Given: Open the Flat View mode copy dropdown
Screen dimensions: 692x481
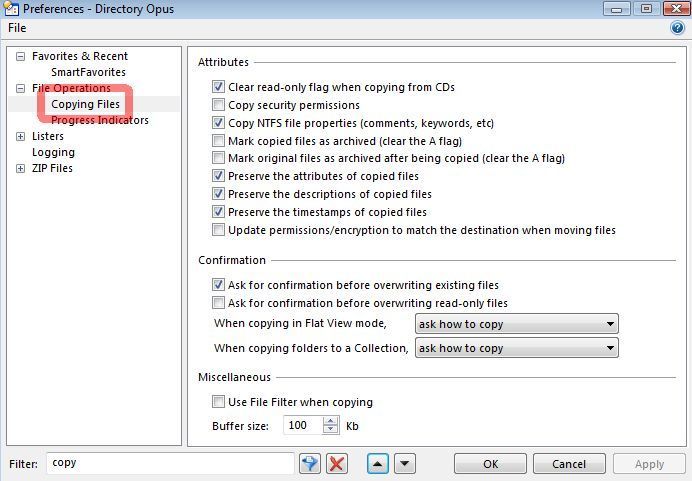Looking at the screenshot, I should click(x=517, y=324).
